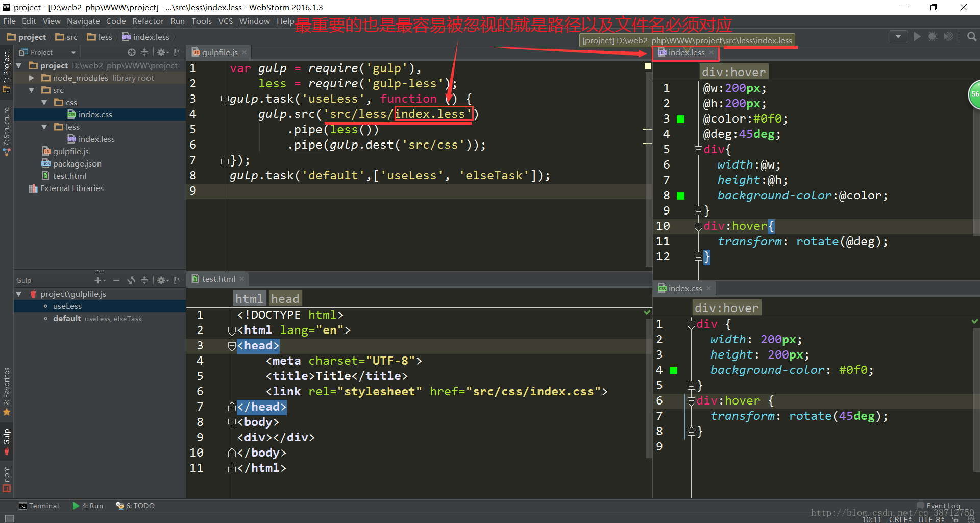Collapse the less folder in project tree

[x=44, y=127]
